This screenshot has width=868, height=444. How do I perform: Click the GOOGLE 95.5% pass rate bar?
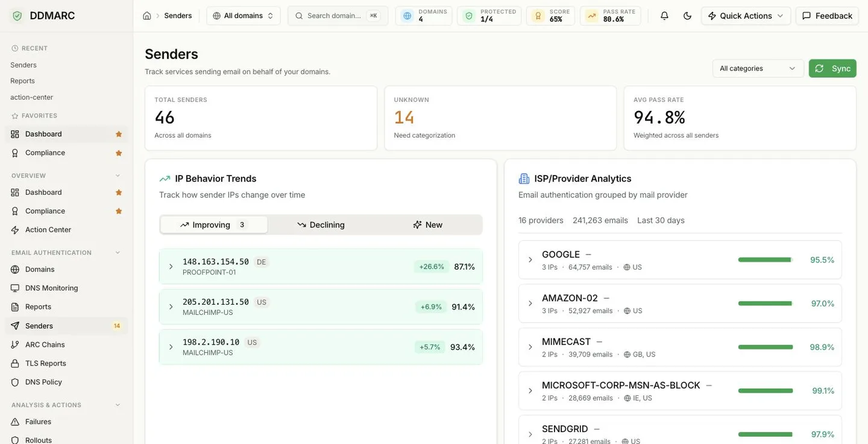[x=766, y=260]
